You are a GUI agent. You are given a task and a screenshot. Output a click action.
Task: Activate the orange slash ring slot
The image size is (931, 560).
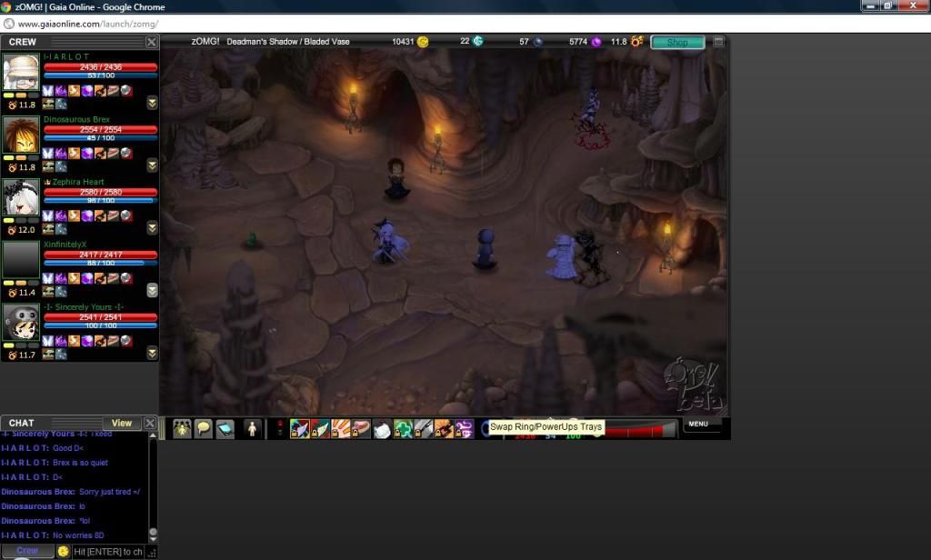point(341,429)
